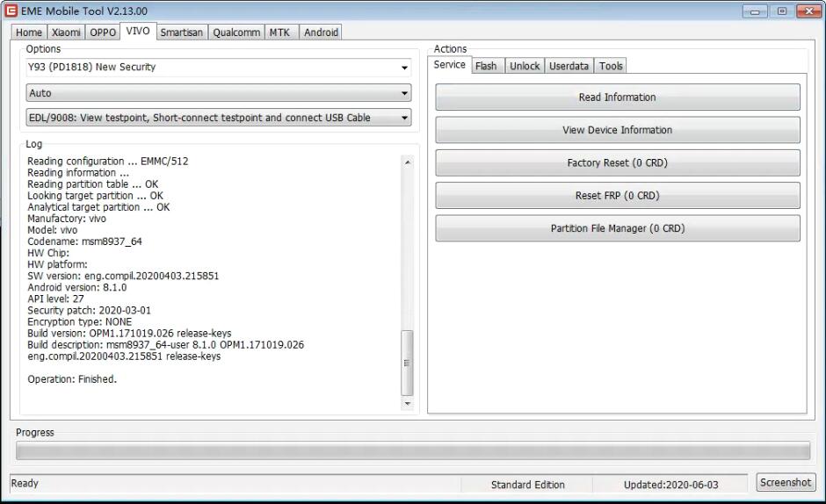Viewport: 826px width, 504px height.
Task: Click View Device Information button
Action: [x=618, y=130]
